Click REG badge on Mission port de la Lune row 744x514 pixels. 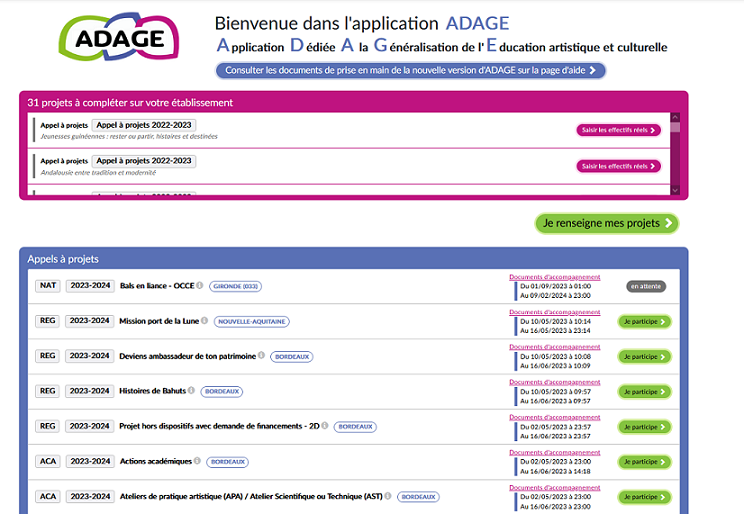[x=47, y=321]
